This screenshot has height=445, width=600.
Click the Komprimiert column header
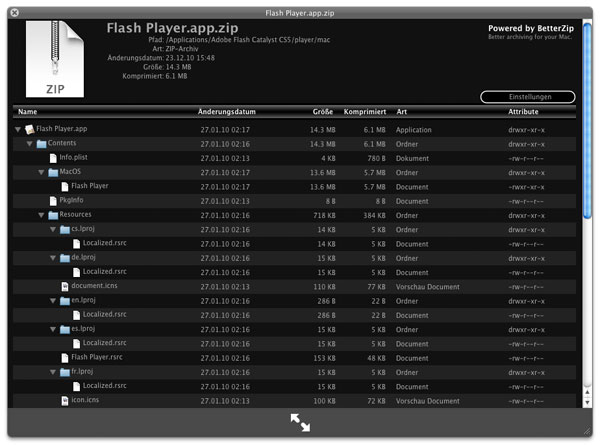[365, 112]
